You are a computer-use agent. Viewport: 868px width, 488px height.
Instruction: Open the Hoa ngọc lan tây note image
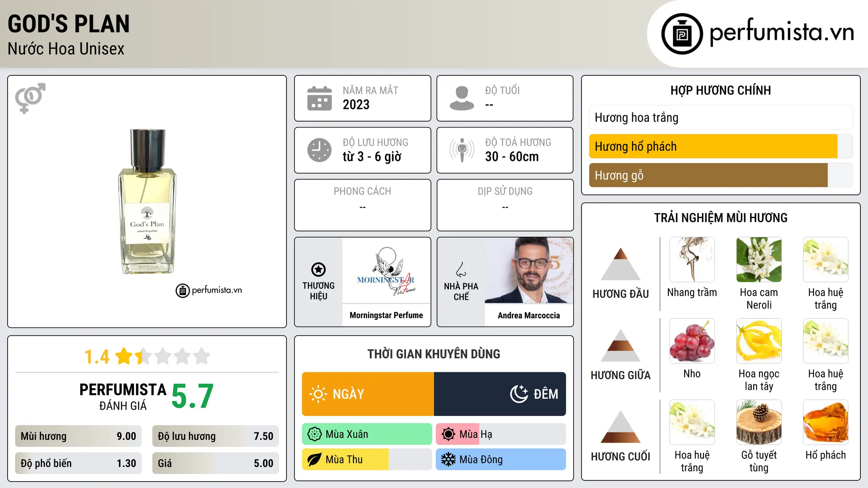click(759, 341)
